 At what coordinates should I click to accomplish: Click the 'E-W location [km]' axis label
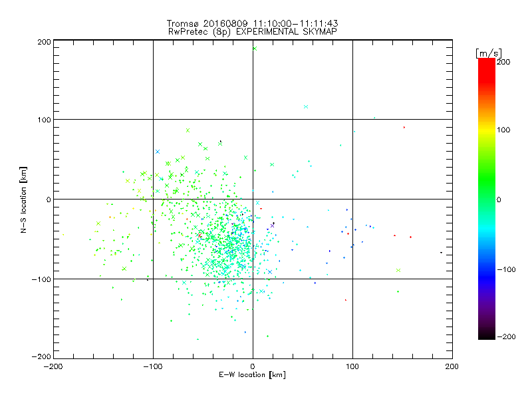click(x=252, y=374)
